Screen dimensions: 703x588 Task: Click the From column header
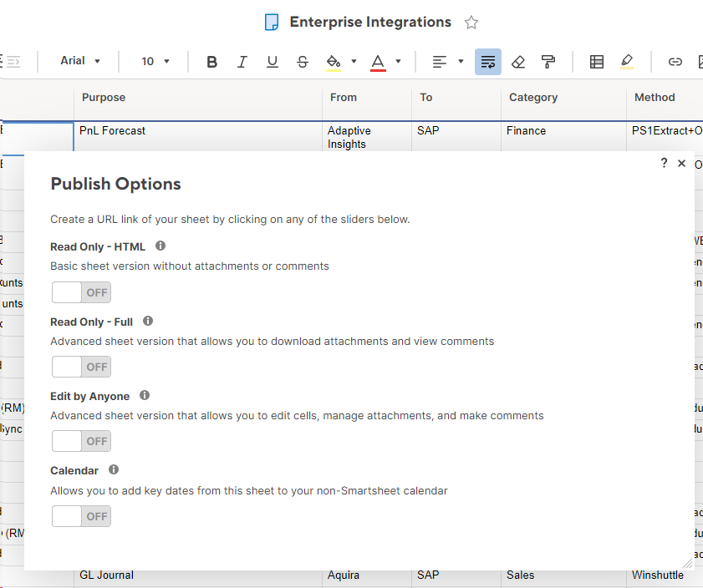(x=367, y=98)
